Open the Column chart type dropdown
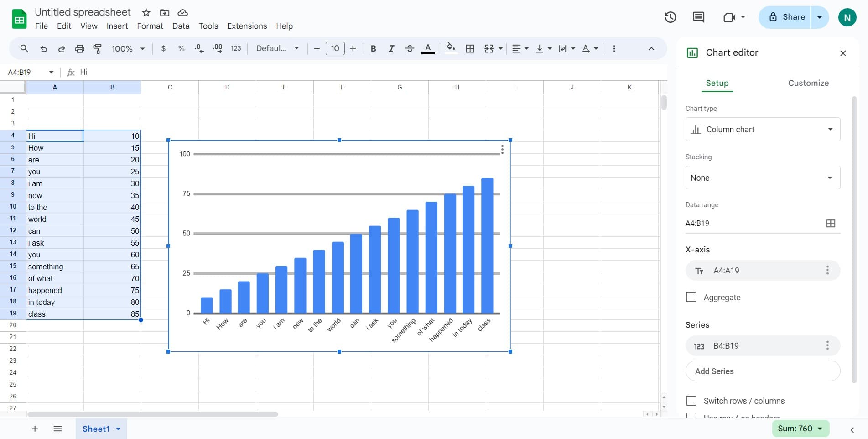 (762, 129)
